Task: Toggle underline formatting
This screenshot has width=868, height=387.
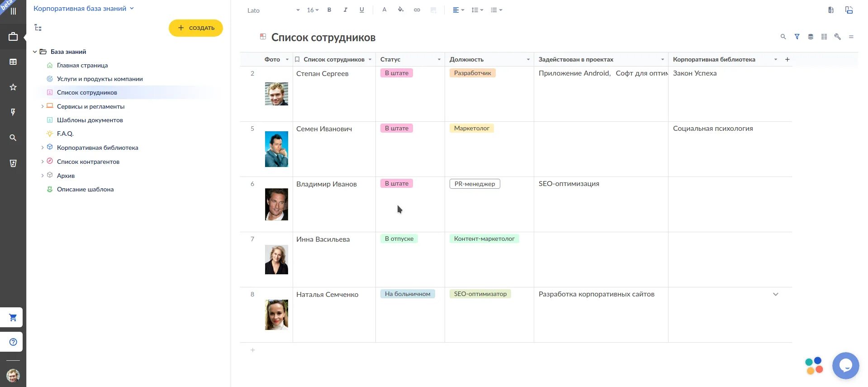Action: [x=362, y=10]
